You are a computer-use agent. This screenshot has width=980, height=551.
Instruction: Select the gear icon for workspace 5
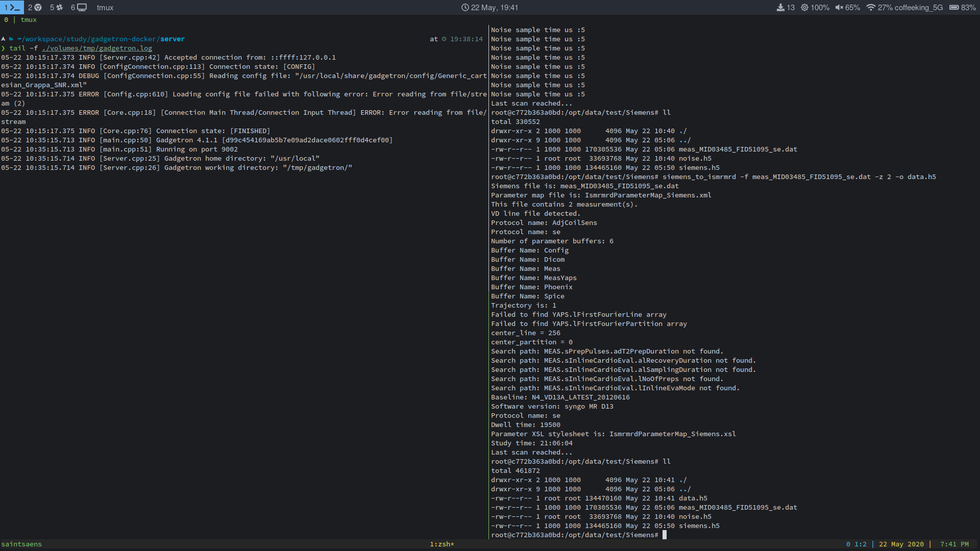click(x=60, y=7)
